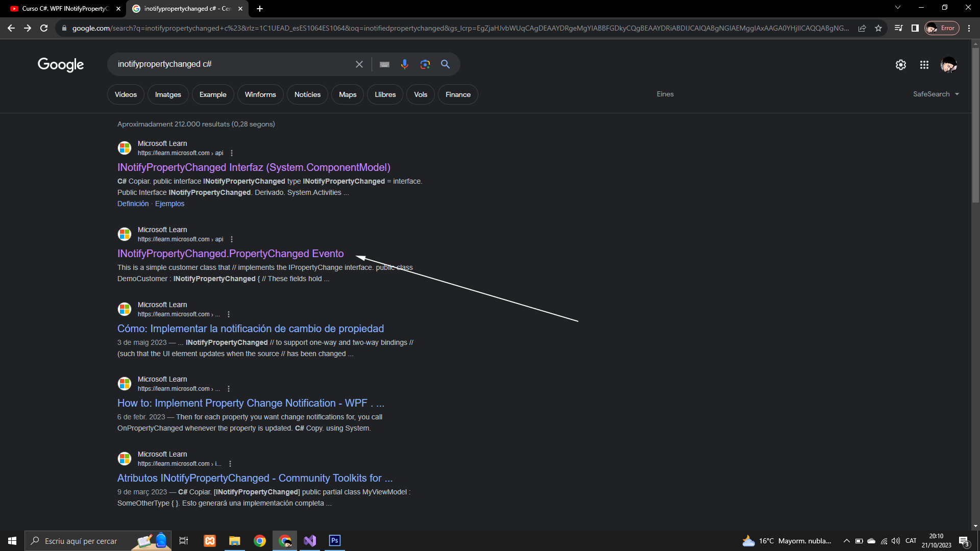Share this page from the address bar
Viewport: 980px width, 551px height.
click(862, 28)
